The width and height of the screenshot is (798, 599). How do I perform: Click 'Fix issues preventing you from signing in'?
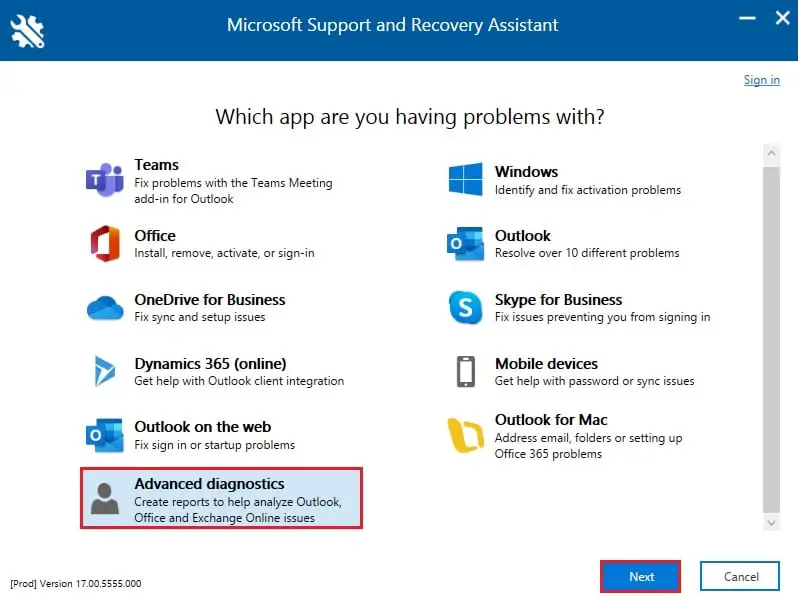[603, 317]
